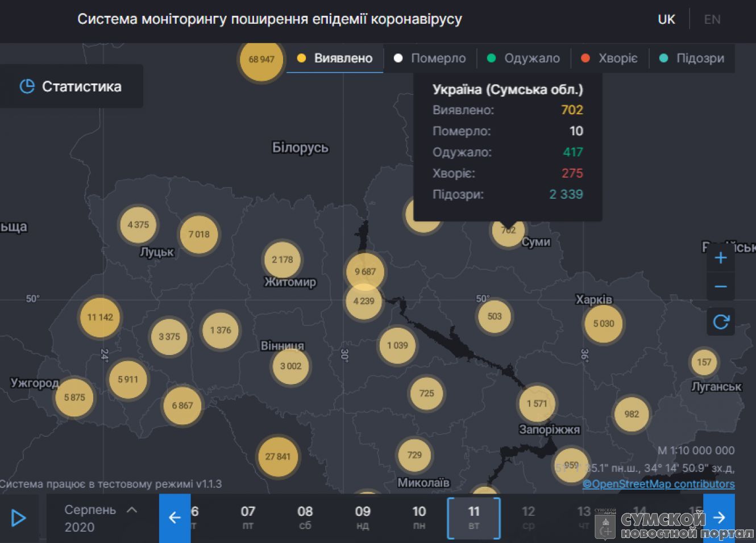Select date 09 нд on timeline
The image size is (756, 543).
(363, 517)
